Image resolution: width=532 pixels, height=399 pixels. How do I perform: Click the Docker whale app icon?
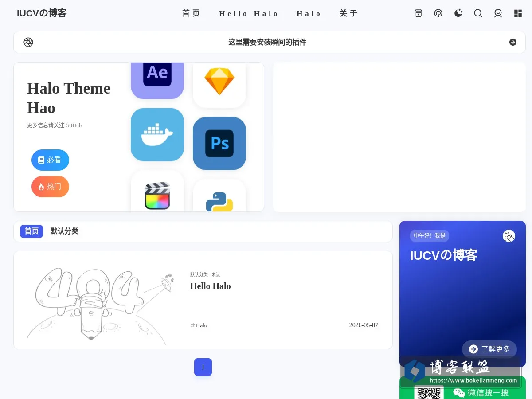coord(157,135)
